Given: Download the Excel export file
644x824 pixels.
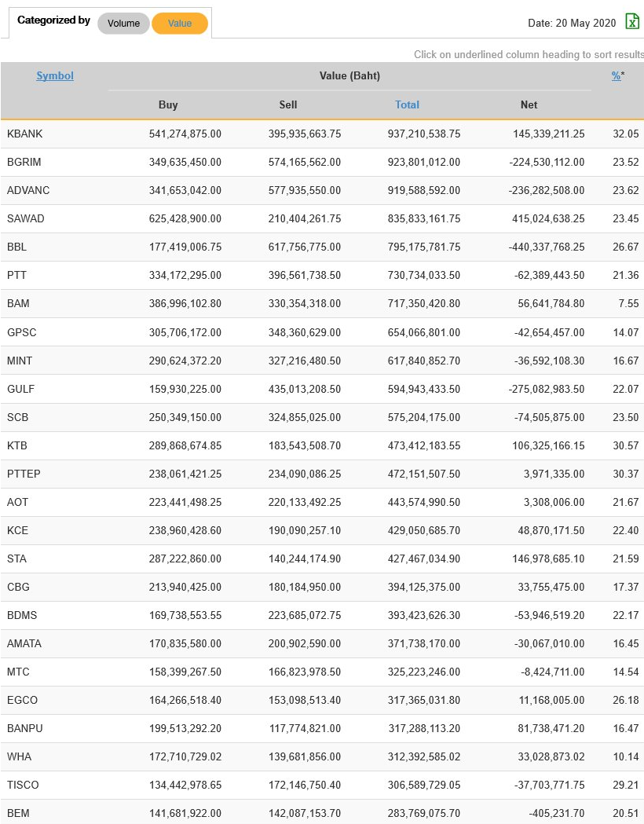Looking at the screenshot, I should point(632,22).
